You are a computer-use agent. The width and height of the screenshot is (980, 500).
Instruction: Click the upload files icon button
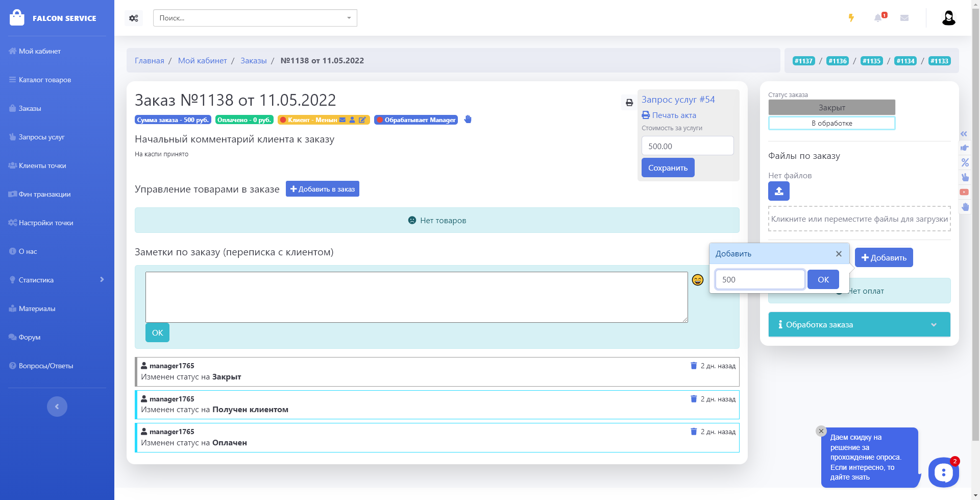point(778,191)
